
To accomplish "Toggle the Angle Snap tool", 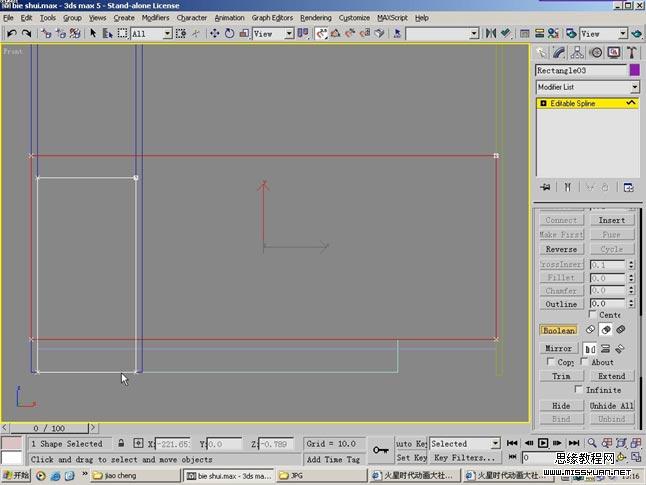I will coord(335,33).
